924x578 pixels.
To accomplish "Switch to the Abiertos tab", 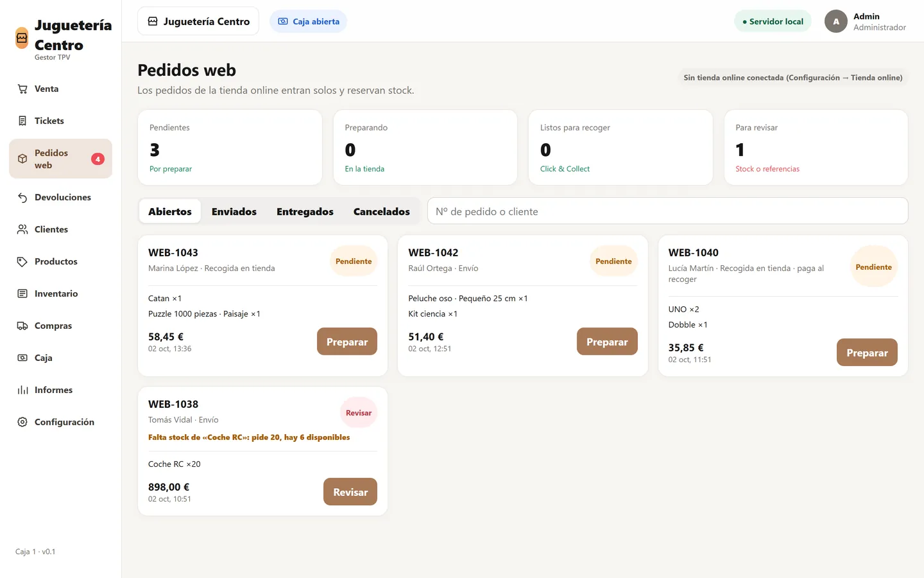I will point(170,211).
